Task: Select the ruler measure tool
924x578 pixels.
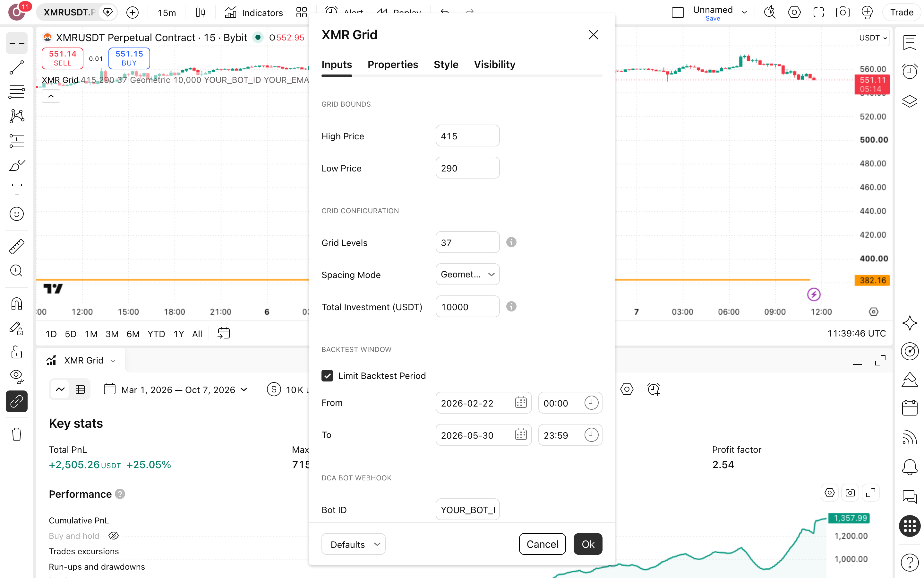Action: (16, 246)
